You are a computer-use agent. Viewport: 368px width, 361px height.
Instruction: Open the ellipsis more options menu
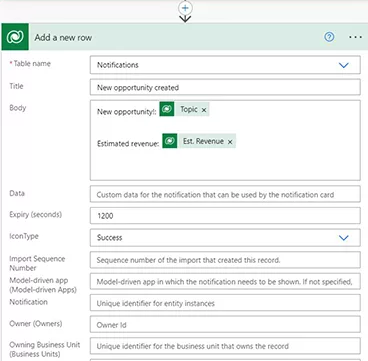[x=355, y=37]
